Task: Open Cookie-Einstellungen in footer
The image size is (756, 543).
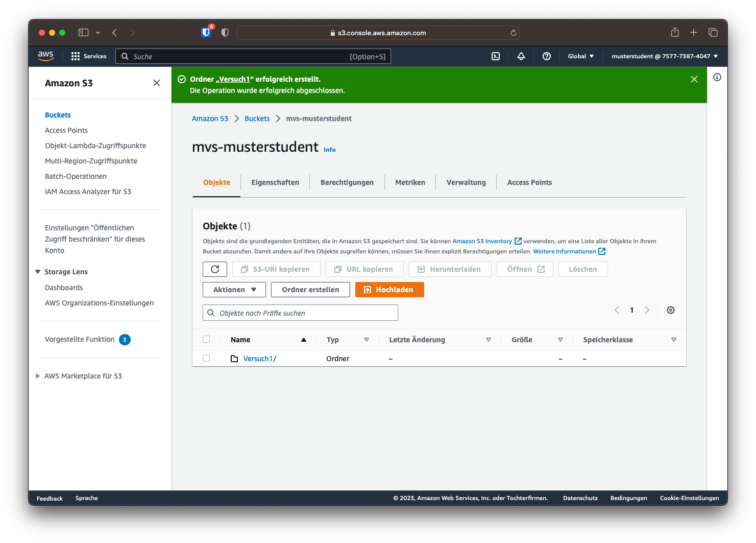Action: 689,498
